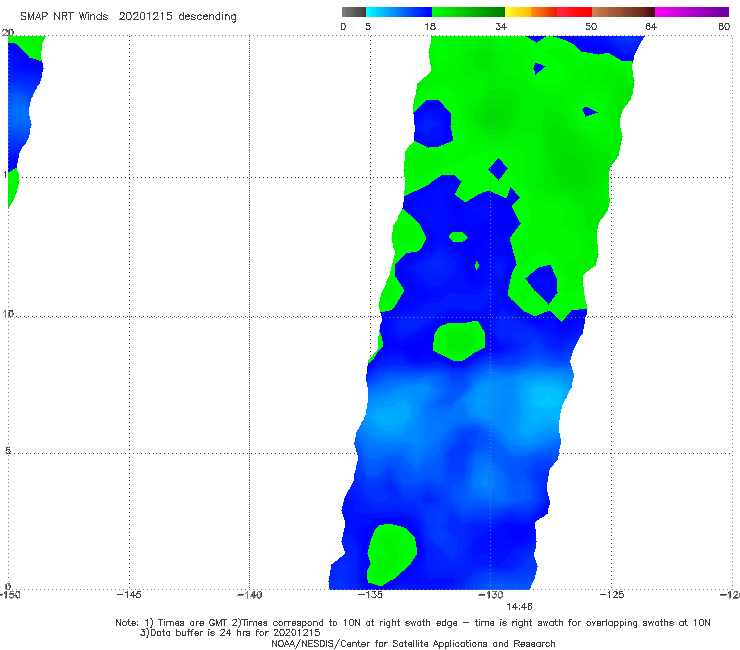Click longitude axis label '-125'
This screenshot has width=740, height=650.
point(612,595)
